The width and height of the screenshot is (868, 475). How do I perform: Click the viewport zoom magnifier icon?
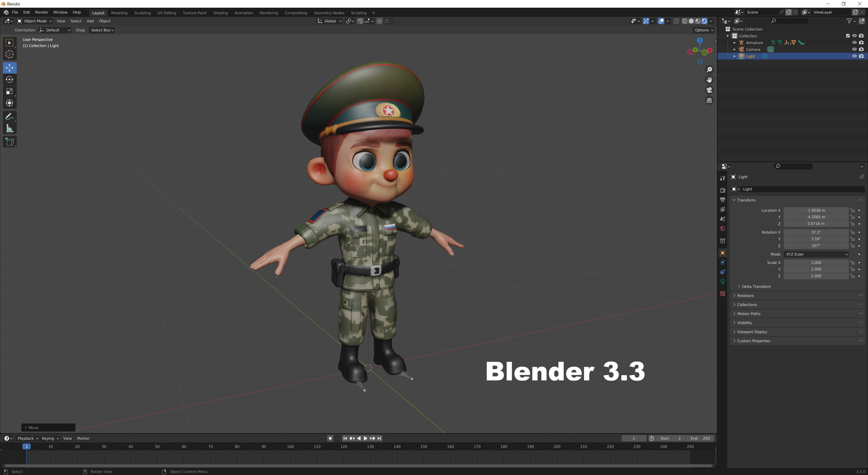click(709, 69)
